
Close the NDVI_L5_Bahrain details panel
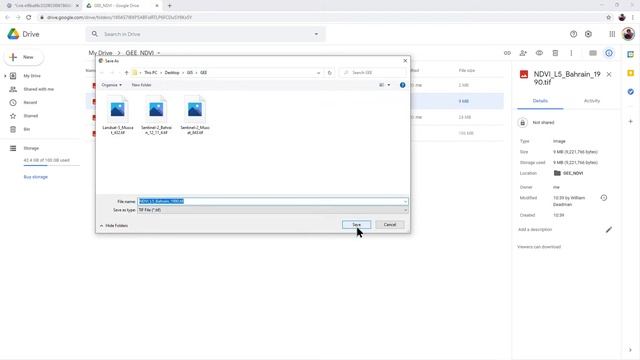(609, 75)
